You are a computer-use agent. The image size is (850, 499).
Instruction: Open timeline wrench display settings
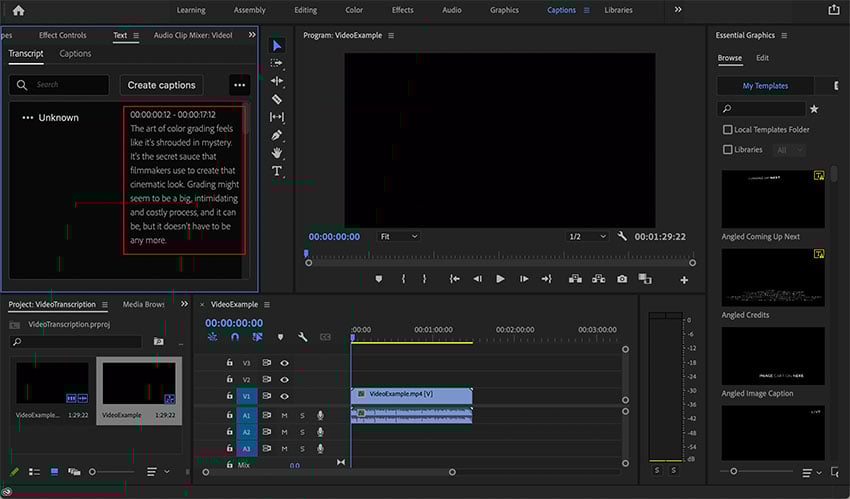(302, 337)
